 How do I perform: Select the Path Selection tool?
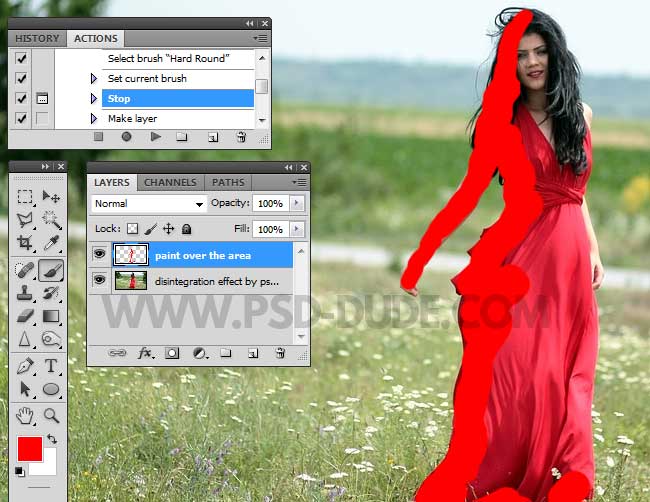25,389
